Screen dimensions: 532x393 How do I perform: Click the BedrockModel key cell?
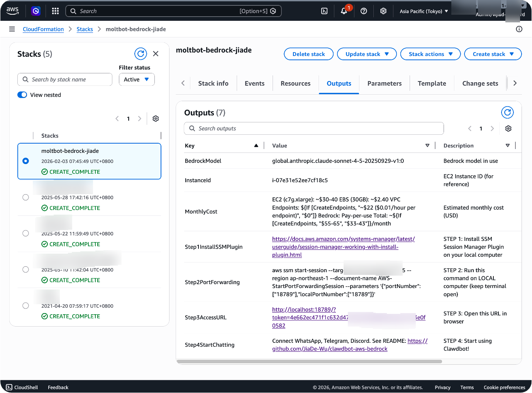(203, 161)
